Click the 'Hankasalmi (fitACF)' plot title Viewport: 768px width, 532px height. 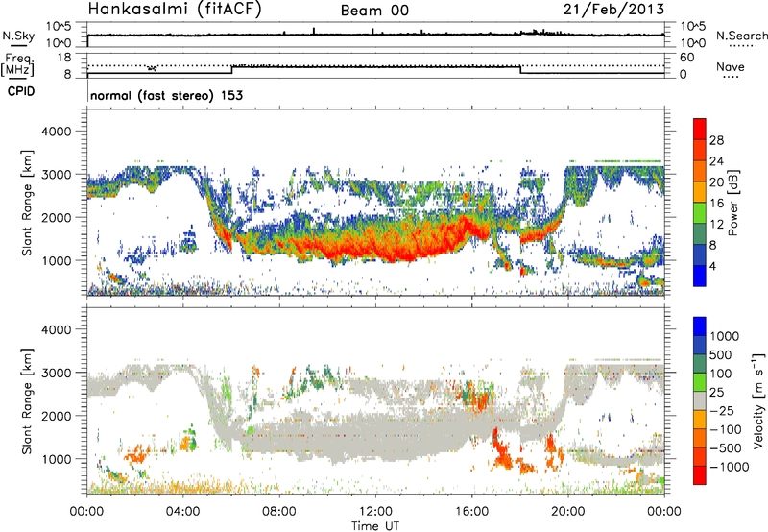(x=175, y=9)
